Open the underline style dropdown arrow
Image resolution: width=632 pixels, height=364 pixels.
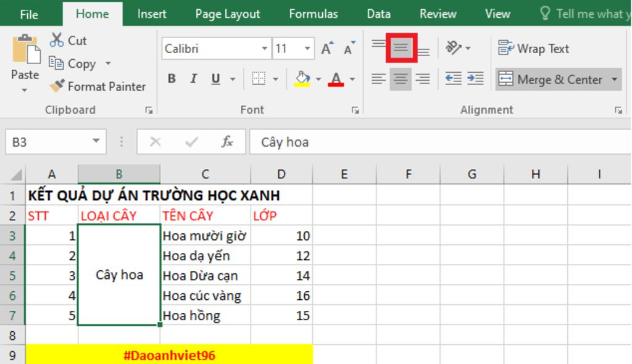tap(233, 79)
